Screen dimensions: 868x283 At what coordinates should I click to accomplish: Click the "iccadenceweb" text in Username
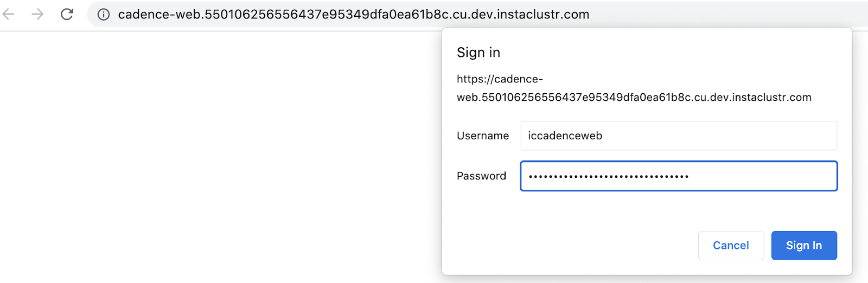pyautogui.click(x=565, y=136)
